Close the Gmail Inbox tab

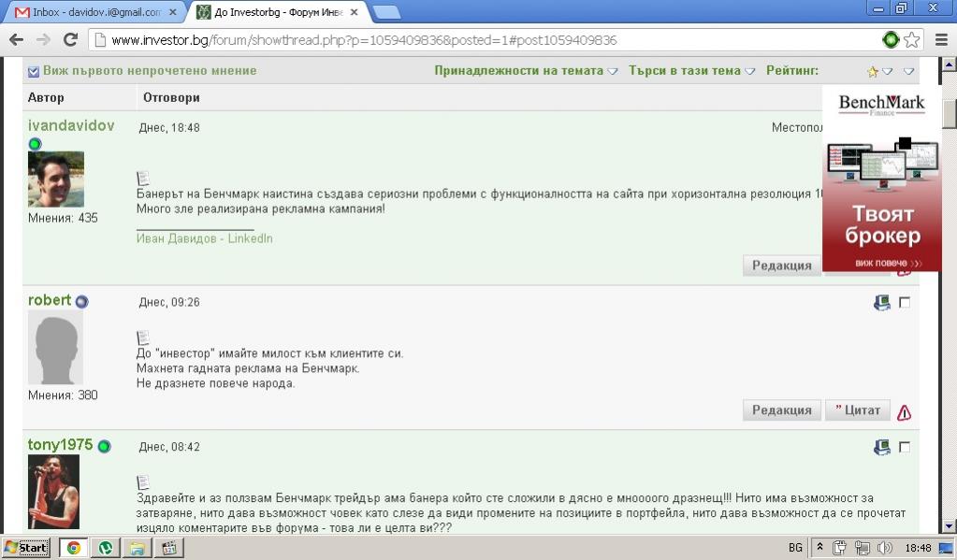point(172,12)
